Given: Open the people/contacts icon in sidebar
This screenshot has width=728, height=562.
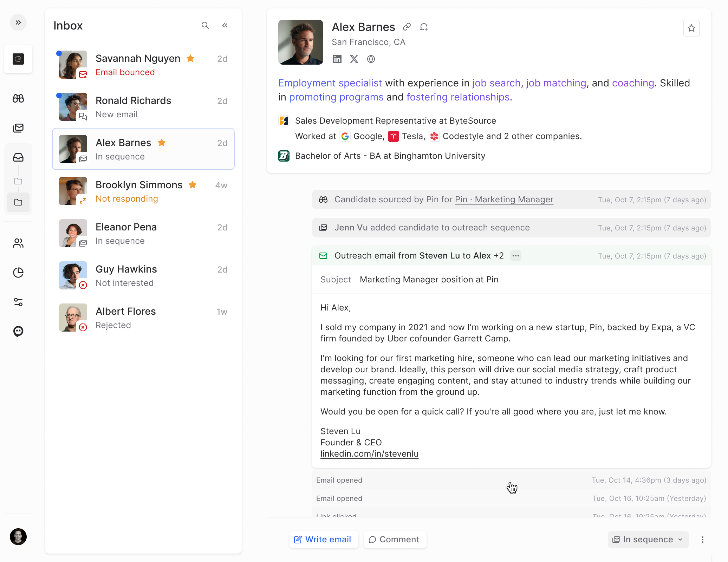Looking at the screenshot, I should coord(18,243).
